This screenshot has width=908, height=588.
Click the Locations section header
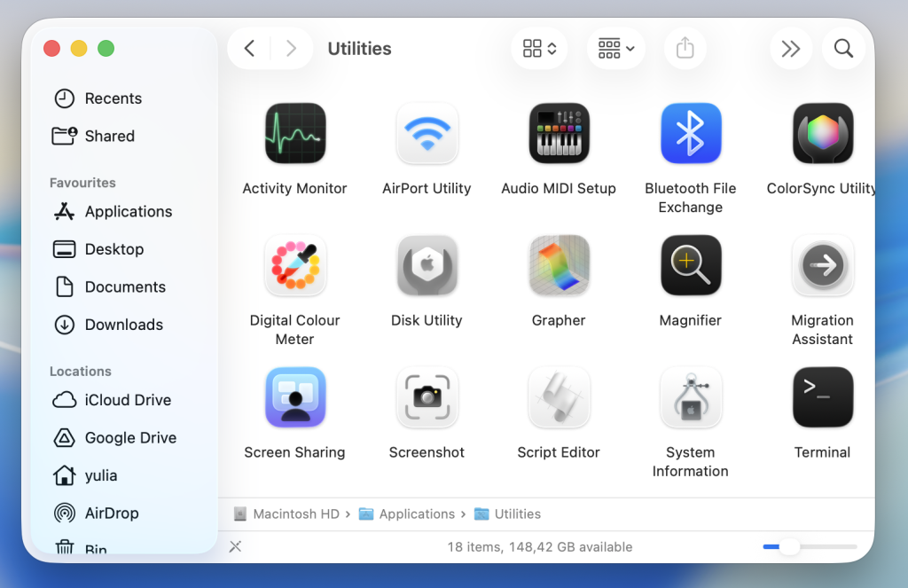pyautogui.click(x=81, y=371)
